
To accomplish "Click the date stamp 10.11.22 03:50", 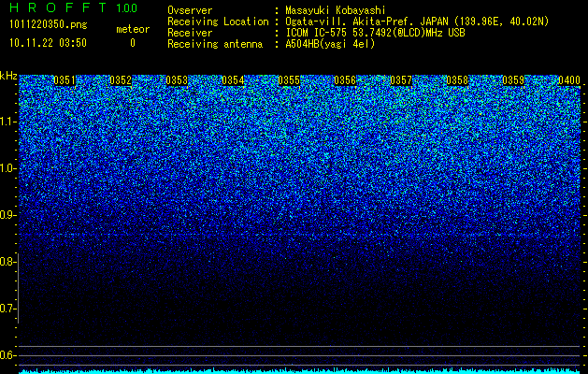I will [x=48, y=43].
